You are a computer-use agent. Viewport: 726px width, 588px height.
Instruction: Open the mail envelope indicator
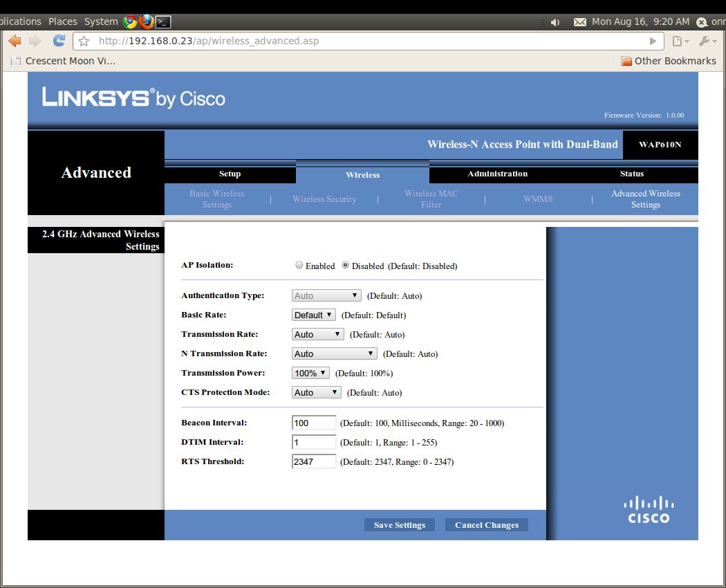[581, 22]
